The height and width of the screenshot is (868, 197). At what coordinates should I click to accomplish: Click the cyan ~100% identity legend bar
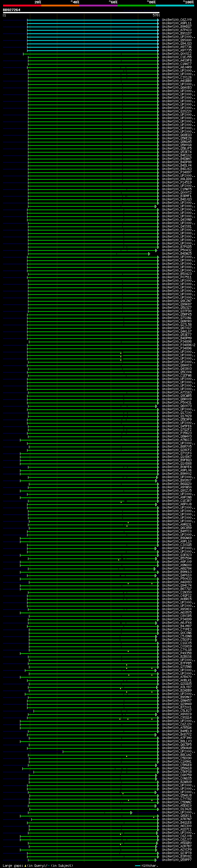175,6
